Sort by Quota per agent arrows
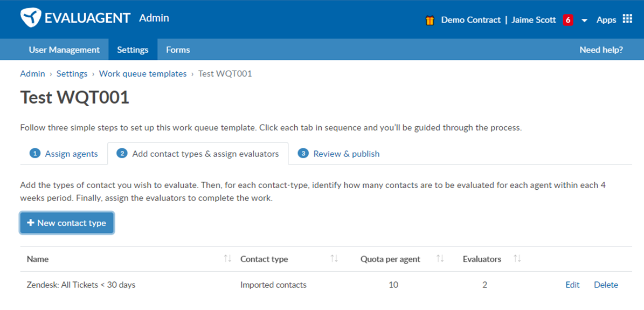 coord(440,259)
